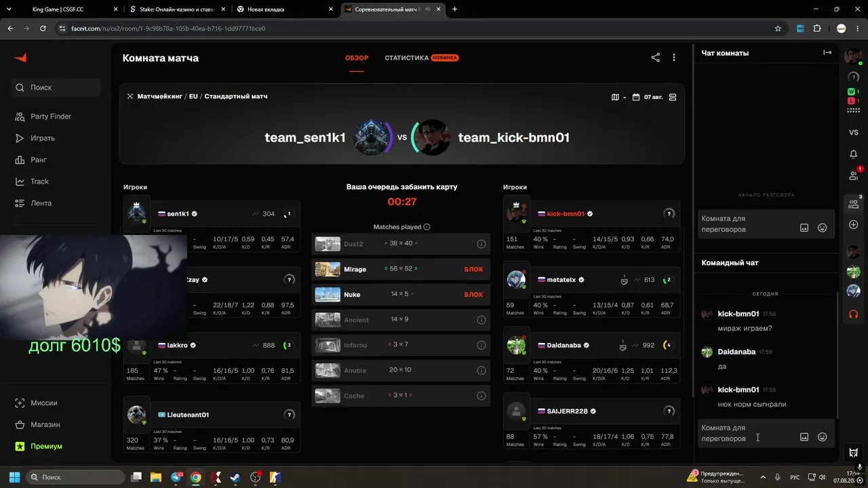This screenshot has width=868, height=488.
Task: Open player kick-bmn01 profile link in players list
Action: pos(566,213)
